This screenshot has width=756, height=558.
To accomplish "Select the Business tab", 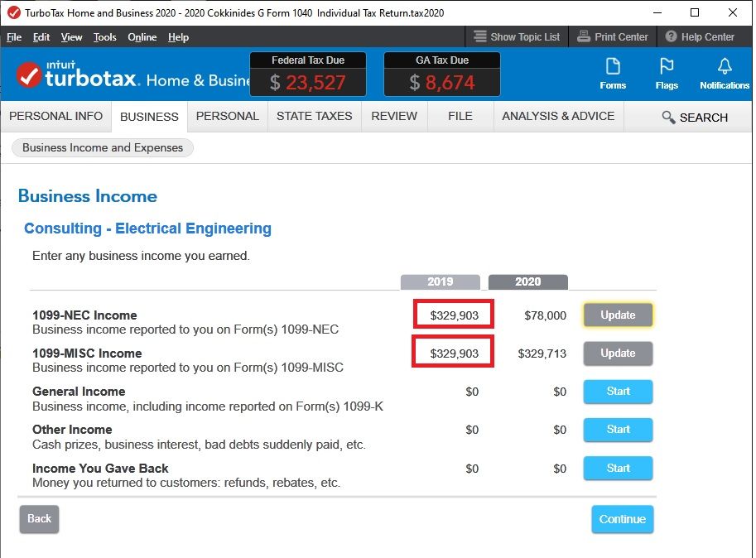I will 150,117.
